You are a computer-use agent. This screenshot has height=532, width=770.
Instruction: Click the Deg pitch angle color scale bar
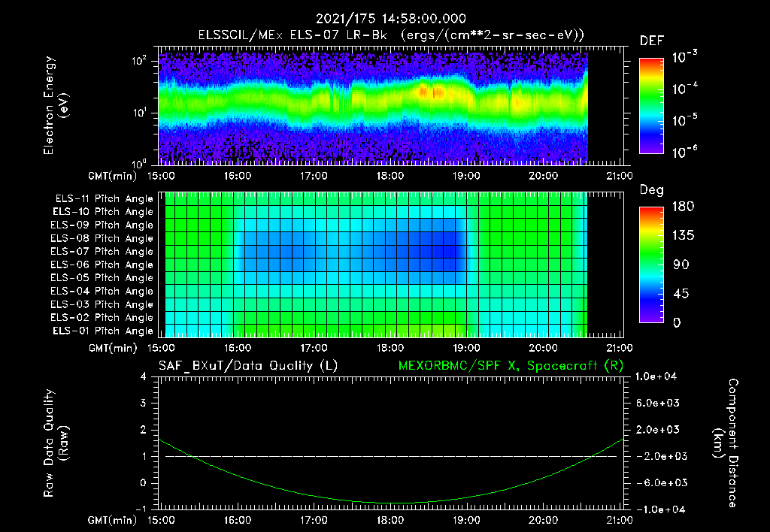click(x=651, y=265)
